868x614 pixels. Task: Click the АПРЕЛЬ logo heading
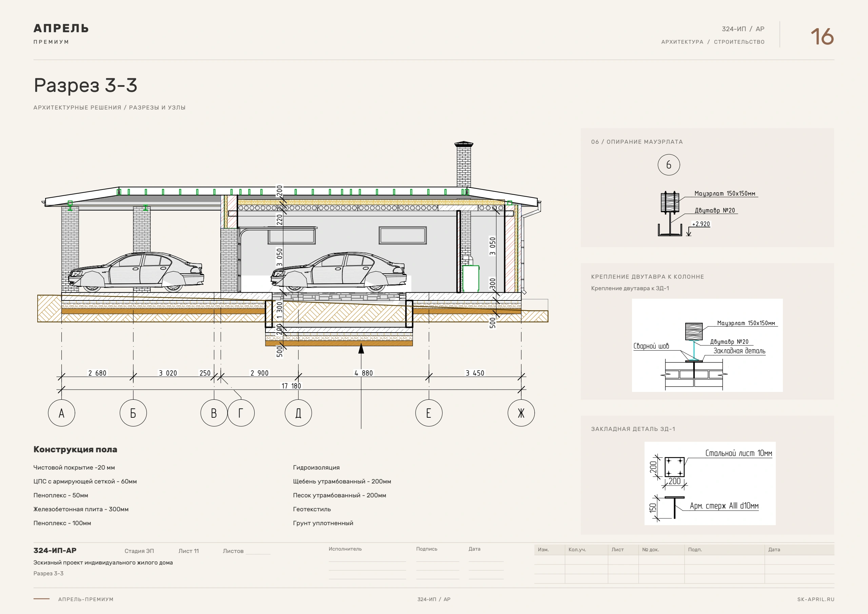[61, 28]
